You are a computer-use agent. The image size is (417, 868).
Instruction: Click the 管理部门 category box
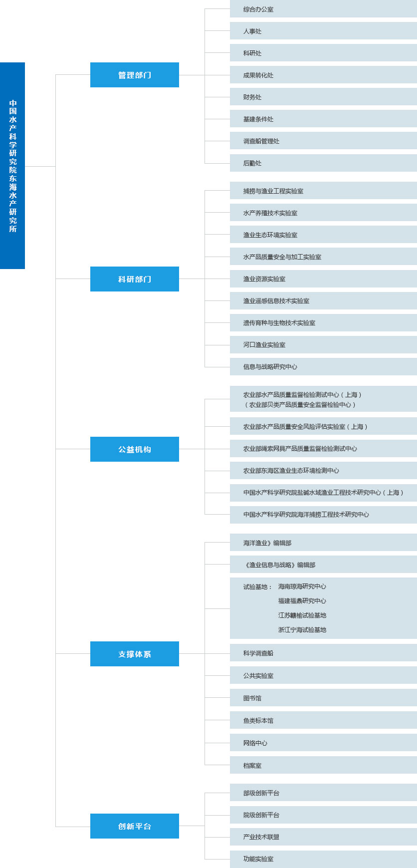[x=135, y=75]
